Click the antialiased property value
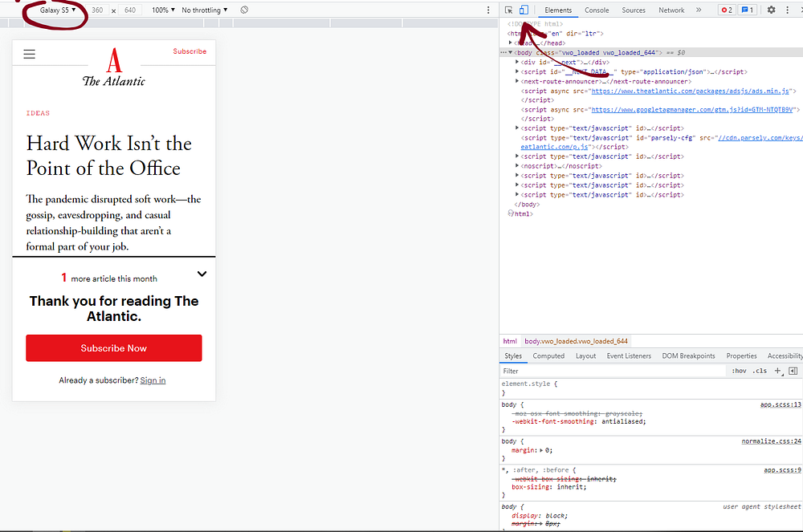Screen dimensions: 803x532 click(623, 422)
